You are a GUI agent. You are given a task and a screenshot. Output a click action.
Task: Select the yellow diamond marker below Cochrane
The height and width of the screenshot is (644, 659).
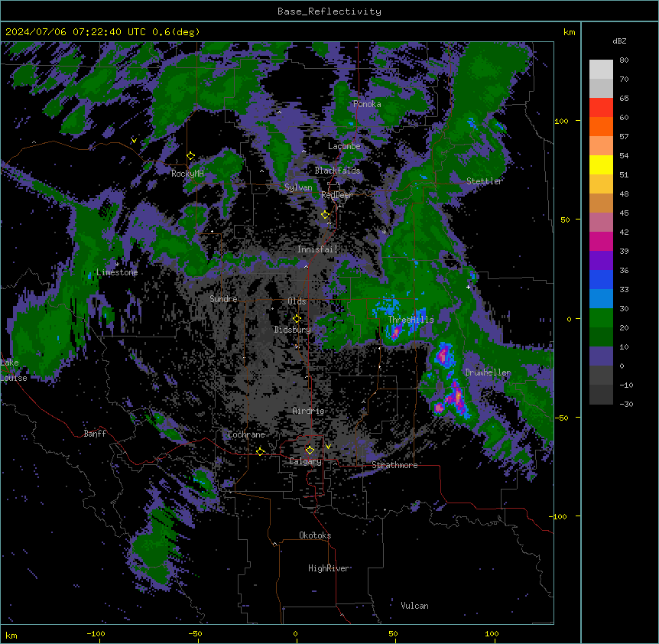pyautogui.click(x=260, y=451)
